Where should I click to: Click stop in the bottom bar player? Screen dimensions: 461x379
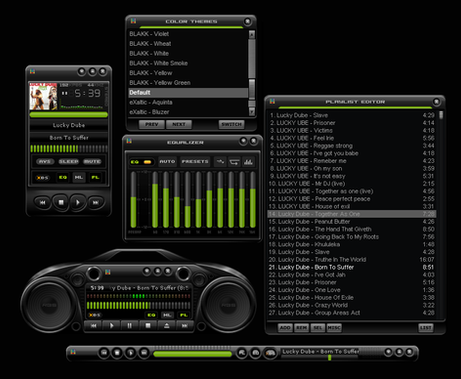pyautogui.click(x=117, y=352)
